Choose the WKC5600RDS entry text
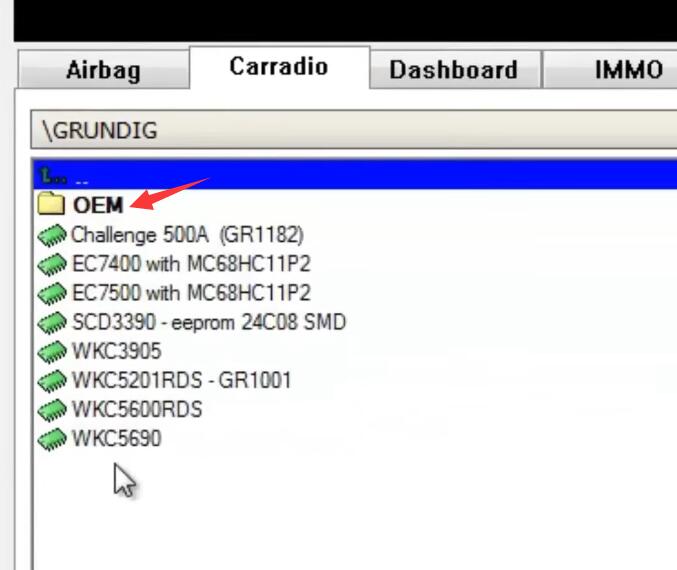Viewport: 677px width, 570px height. pos(137,409)
